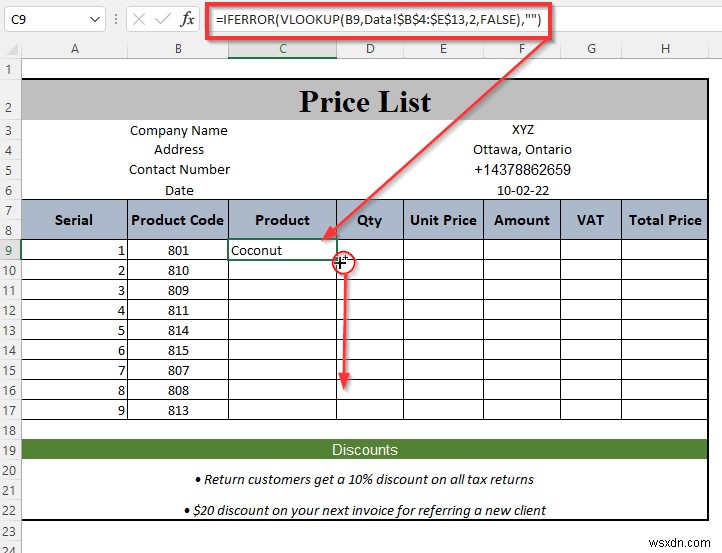Select row 19 header
The width and height of the screenshot is (722, 553).
click(10, 450)
